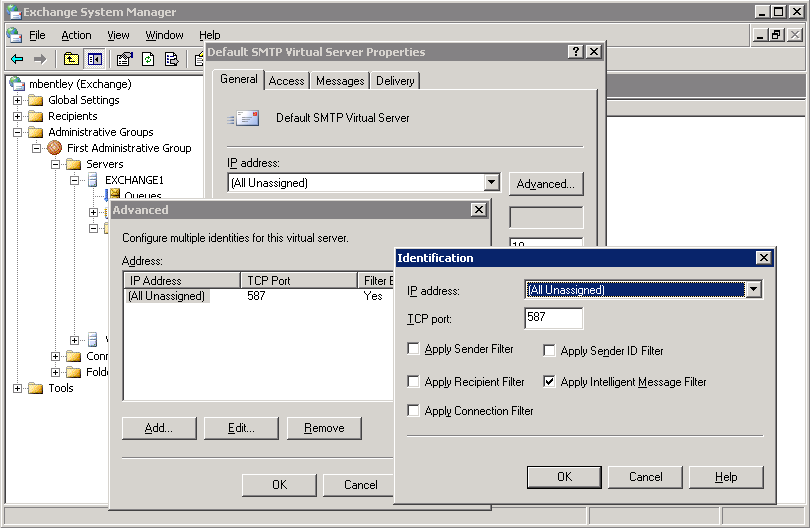Open the IP address dropdown in SMTP Properties
Viewport: 810px width, 528px height.
click(492, 182)
